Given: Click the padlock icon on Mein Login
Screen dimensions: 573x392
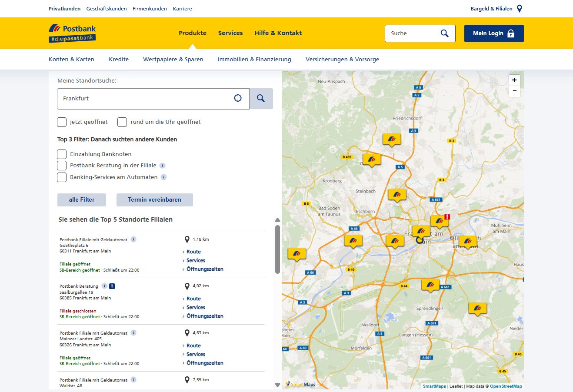Looking at the screenshot, I should [511, 33].
